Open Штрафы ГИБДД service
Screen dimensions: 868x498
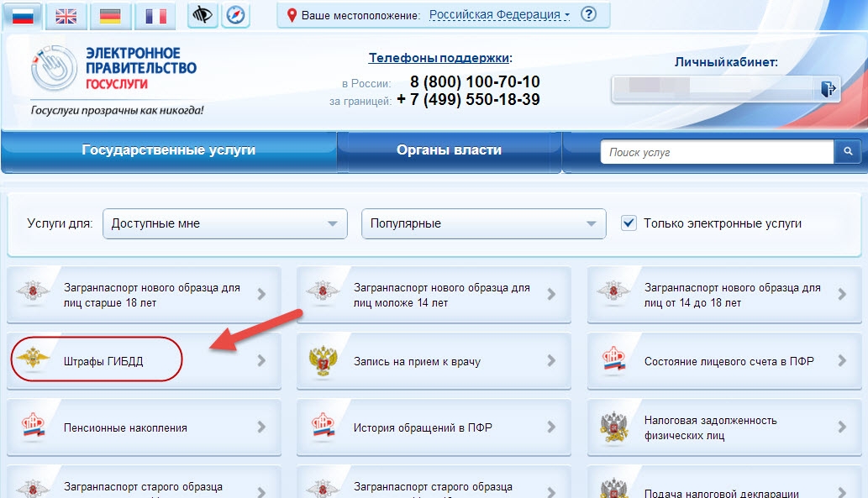coord(144,361)
